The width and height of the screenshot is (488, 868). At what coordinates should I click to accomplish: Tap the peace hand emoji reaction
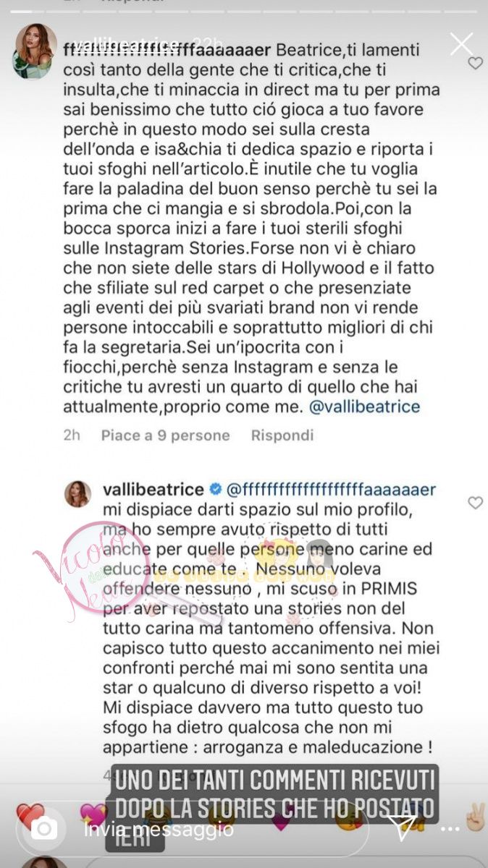475,817
